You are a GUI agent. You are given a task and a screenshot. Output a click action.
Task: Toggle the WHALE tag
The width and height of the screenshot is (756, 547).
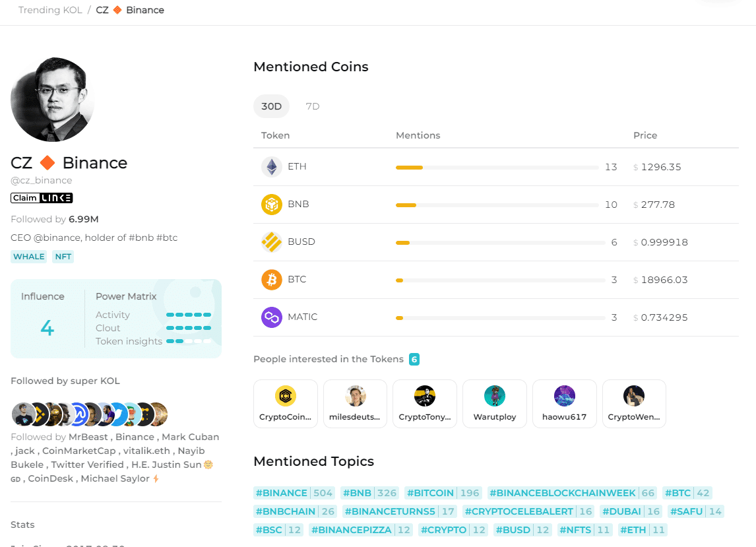click(x=28, y=257)
